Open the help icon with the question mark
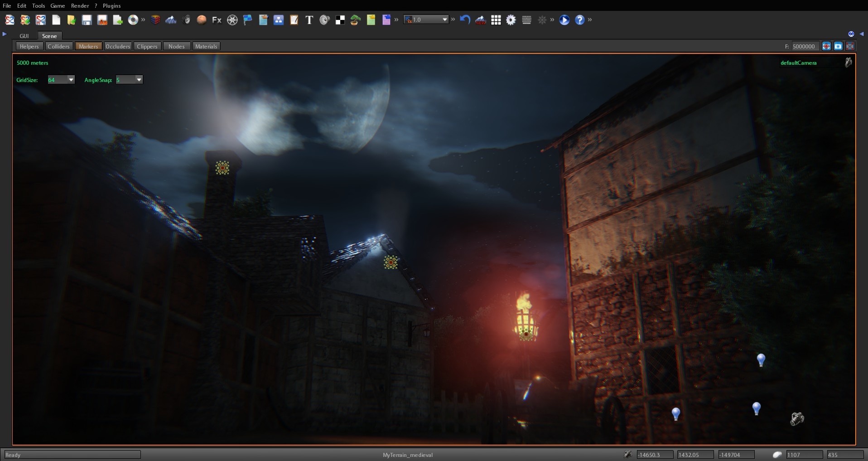868x461 pixels. pyautogui.click(x=580, y=20)
